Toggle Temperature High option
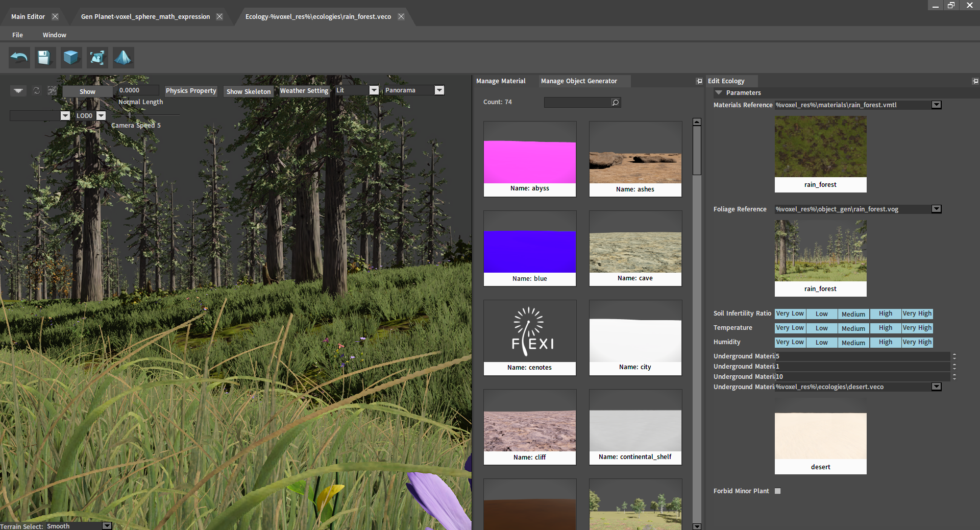This screenshot has width=980, height=530. click(x=885, y=328)
